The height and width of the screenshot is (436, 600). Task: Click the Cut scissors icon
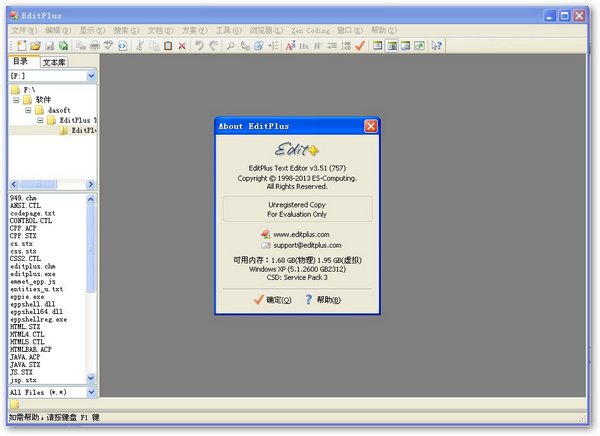(140, 46)
